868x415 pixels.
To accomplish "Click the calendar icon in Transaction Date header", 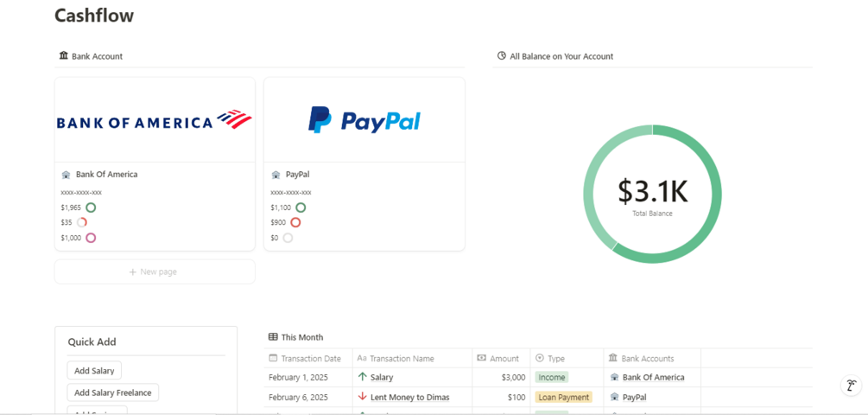I will (273, 358).
